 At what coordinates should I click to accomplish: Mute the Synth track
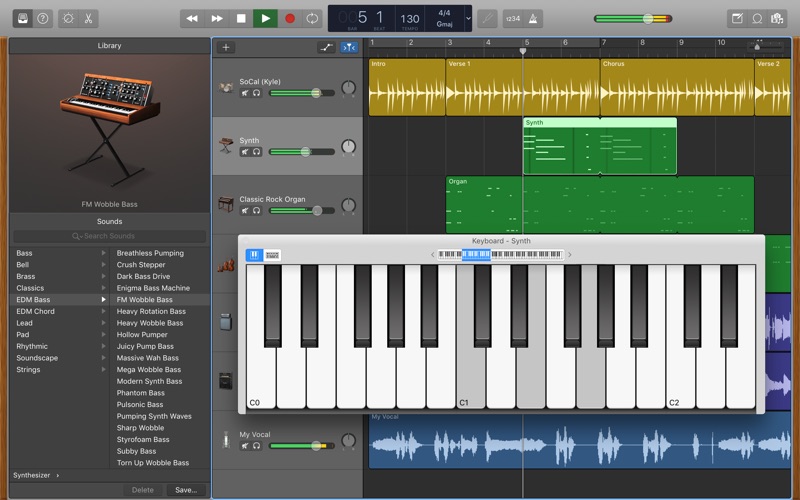coord(245,152)
